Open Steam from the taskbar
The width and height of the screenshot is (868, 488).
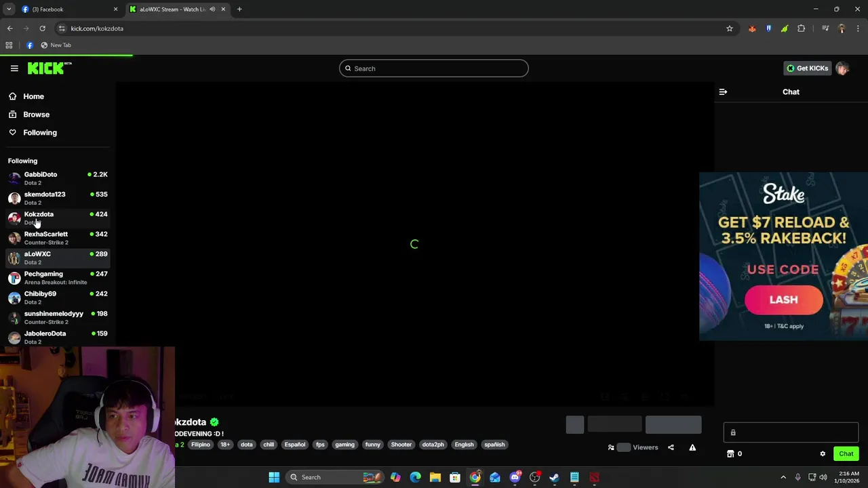[554, 477]
